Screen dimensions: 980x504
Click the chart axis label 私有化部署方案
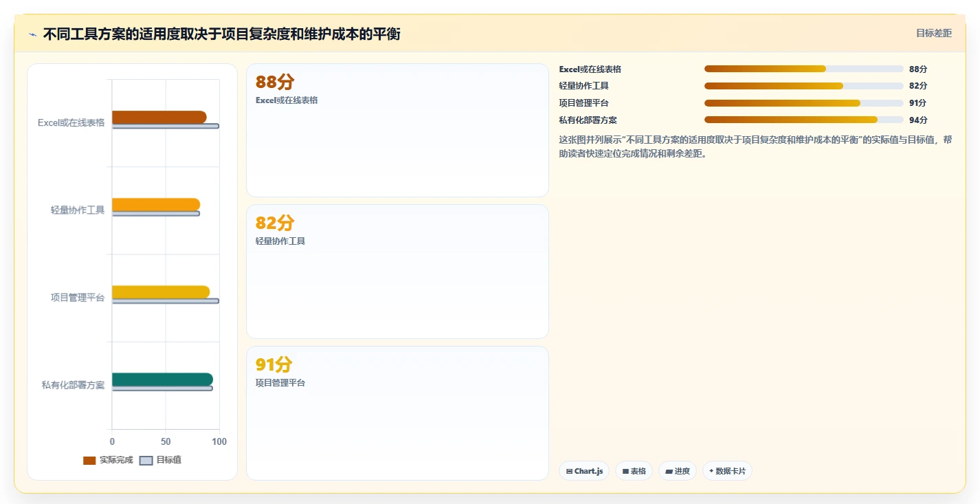73,385
